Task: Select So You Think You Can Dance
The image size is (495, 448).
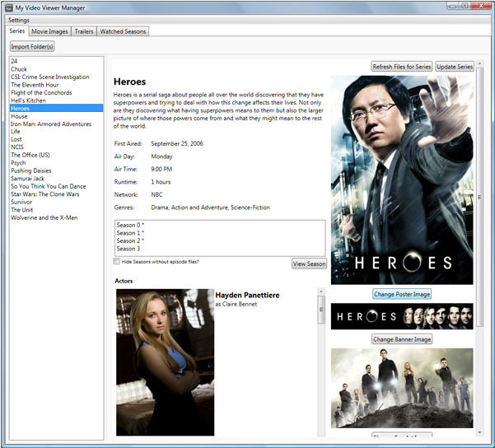Action: [x=56, y=186]
